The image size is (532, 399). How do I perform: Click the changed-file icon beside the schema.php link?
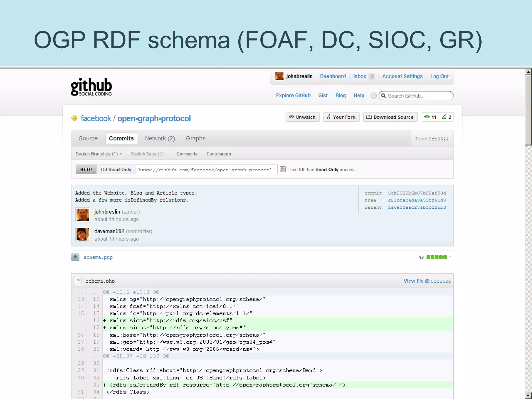click(x=75, y=257)
